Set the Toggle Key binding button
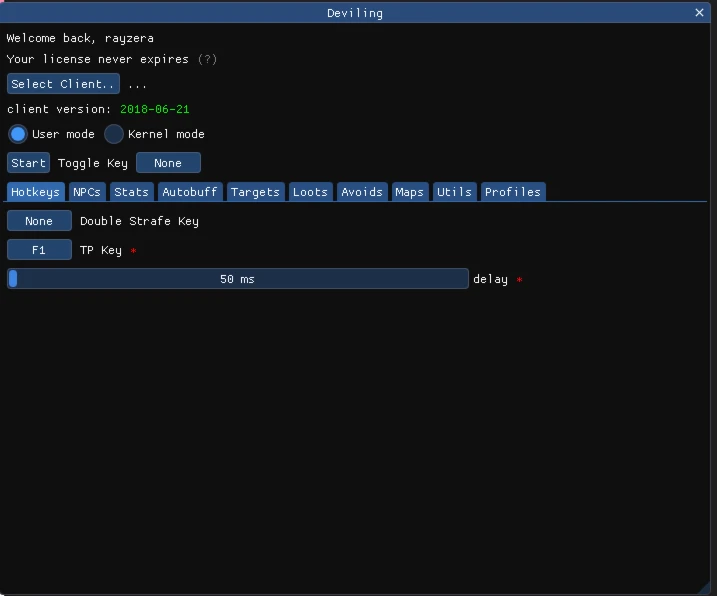717x596 pixels. pos(168,163)
